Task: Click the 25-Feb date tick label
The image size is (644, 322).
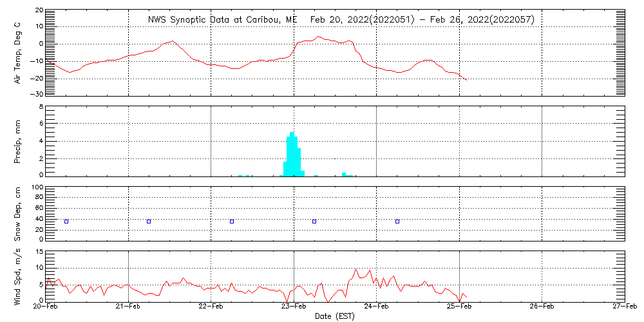Action: (x=459, y=308)
